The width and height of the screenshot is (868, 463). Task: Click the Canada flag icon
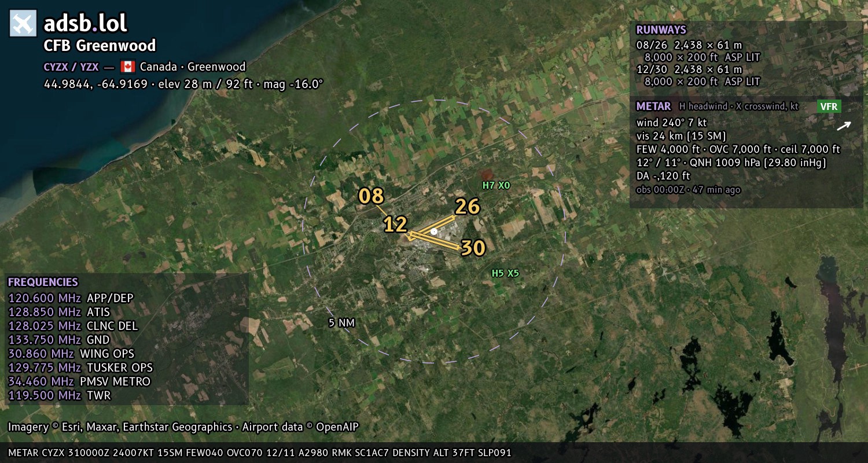127,67
